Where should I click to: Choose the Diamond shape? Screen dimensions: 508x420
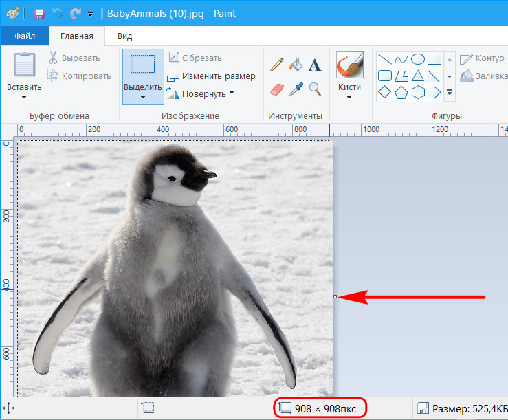384,92
